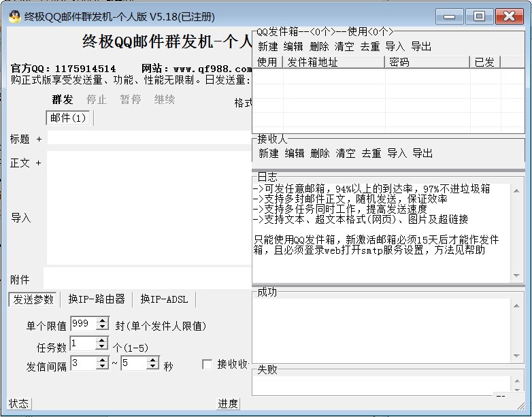Maximize the mail sender window
The height and width of the screenshot is (417, 532).
coord(479,16)
